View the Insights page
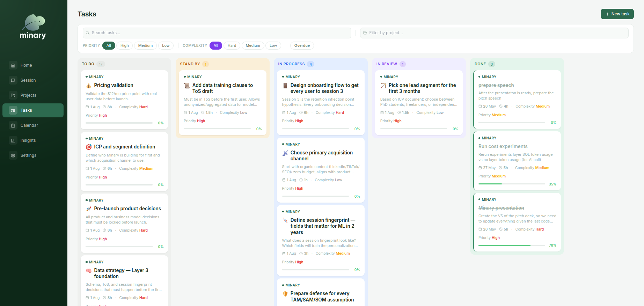This screenshot has width=644, height=306. pos(33,140)
